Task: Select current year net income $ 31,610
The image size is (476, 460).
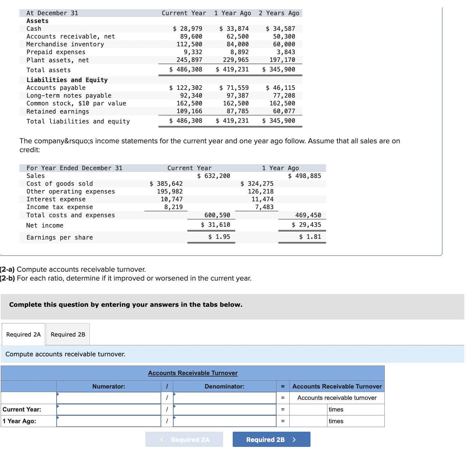Action: [x=215, y=225]
